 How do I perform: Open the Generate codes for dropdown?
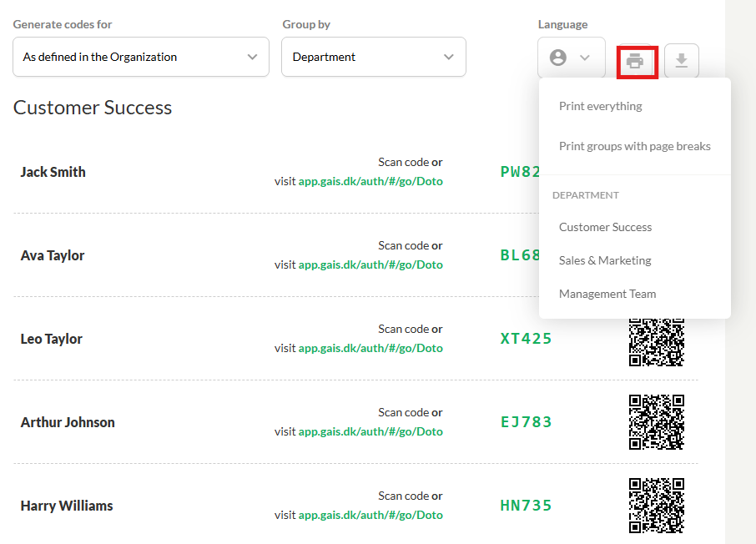coord(141,57)
